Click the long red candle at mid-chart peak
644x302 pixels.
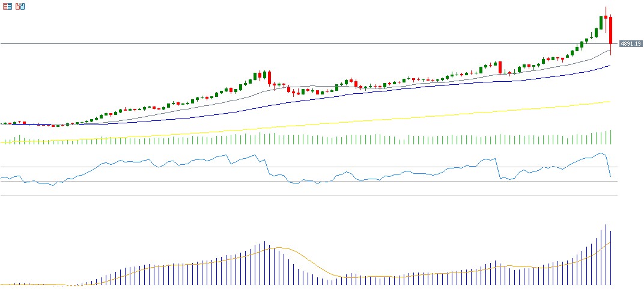[270, 78]
